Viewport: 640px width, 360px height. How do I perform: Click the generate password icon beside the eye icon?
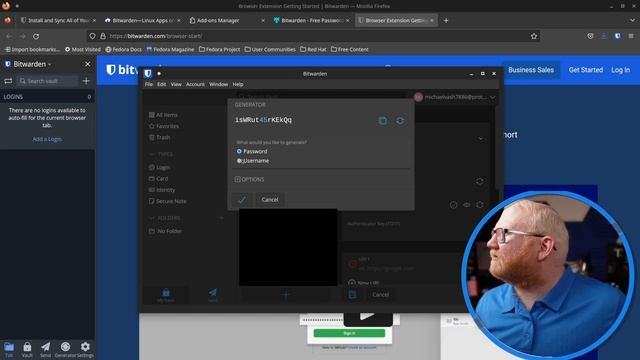click(480, 205)
